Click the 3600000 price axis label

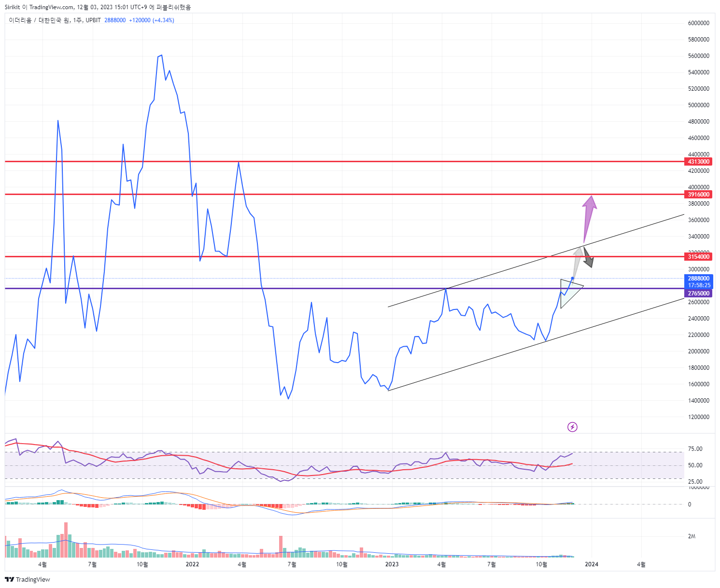tap(699, 220)
